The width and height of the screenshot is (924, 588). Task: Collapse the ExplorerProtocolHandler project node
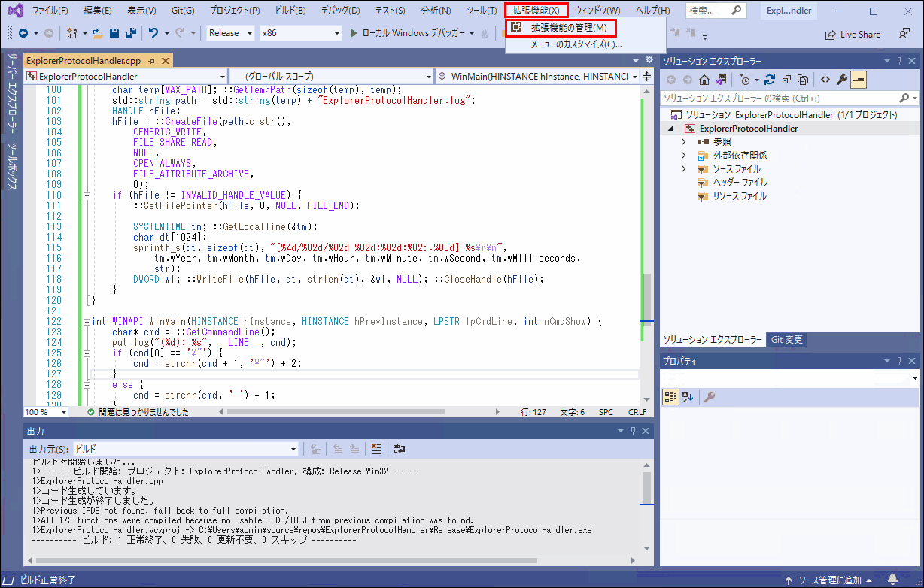[670, 129]
